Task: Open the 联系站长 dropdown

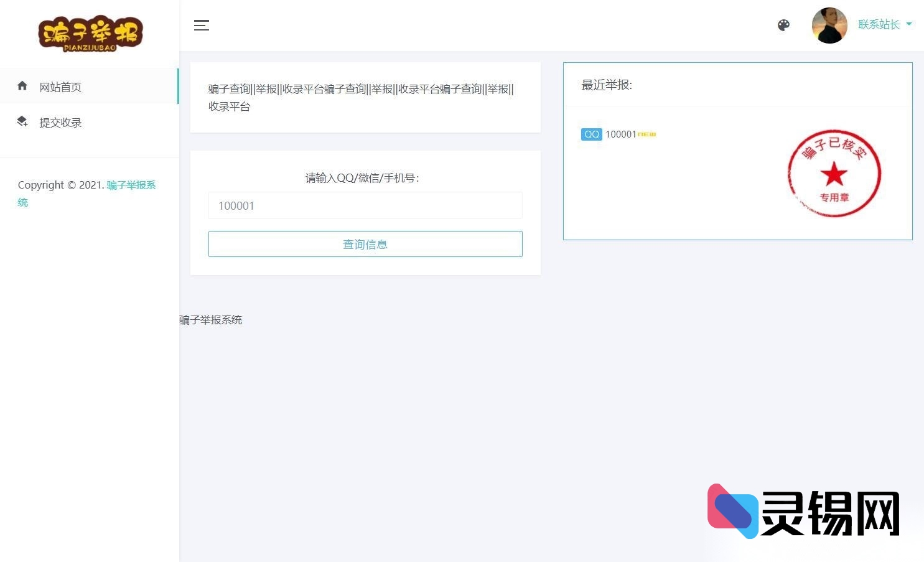Action: 879,25
